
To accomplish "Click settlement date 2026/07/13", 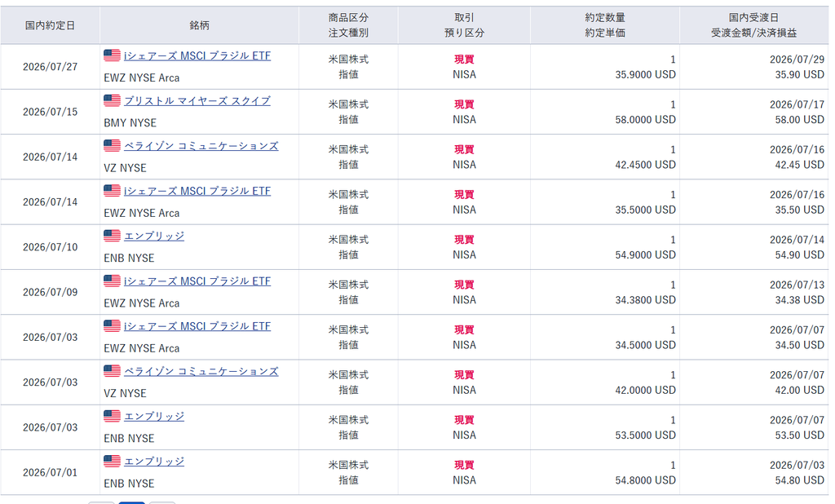I will click(797, 285).
